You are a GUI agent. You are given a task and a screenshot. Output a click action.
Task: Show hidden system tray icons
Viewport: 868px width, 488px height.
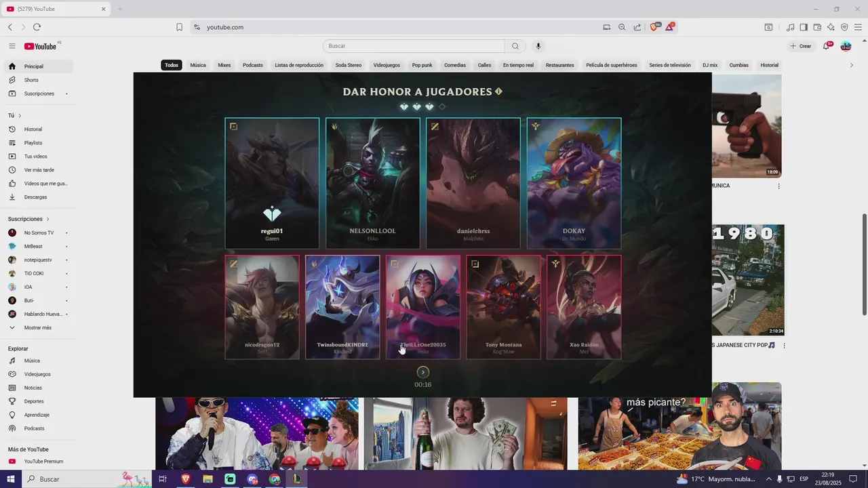(768, 479)
